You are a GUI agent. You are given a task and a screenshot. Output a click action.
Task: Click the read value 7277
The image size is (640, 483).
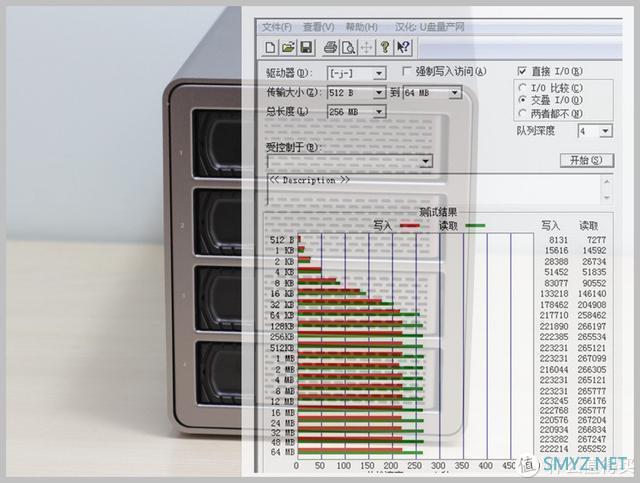pos(596,240)
